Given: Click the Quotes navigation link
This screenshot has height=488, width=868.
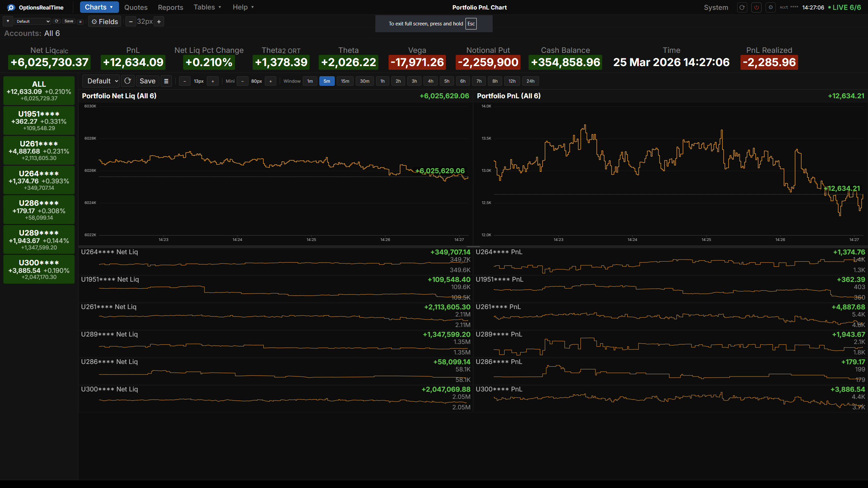Looking at the screenshot, I should (135, 7).
